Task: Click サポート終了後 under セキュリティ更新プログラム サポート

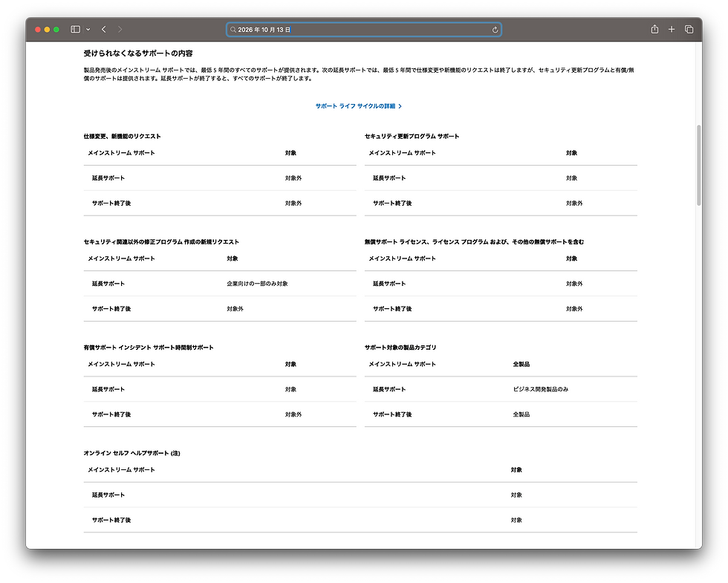Action: tap(392, 203)
